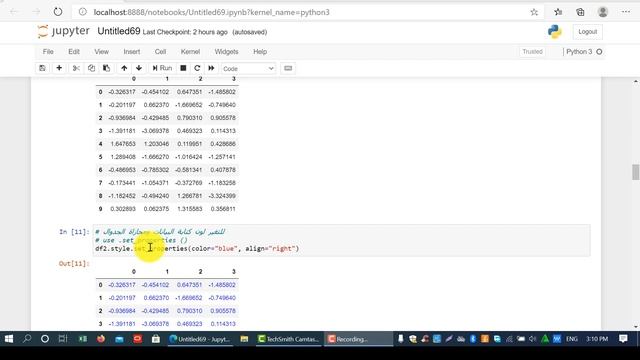Open Task View on the taskbar
The height and width of the screenshot is (360, 640).
pyautogui.click(x=63, y=339)
